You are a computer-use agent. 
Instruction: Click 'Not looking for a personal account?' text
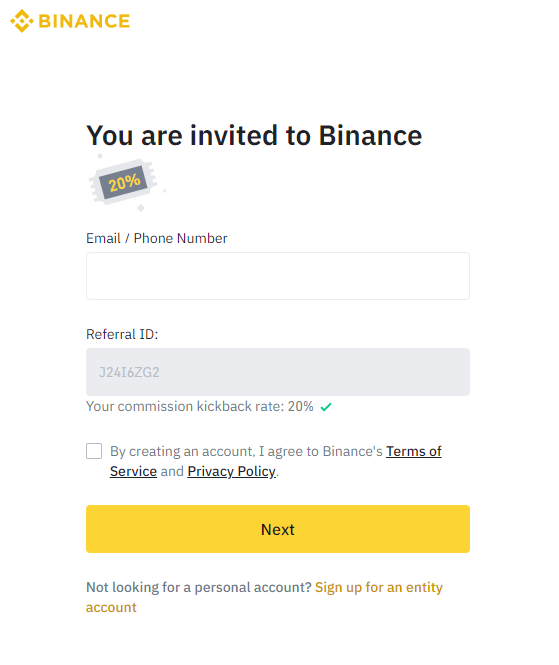pos(199,587)
